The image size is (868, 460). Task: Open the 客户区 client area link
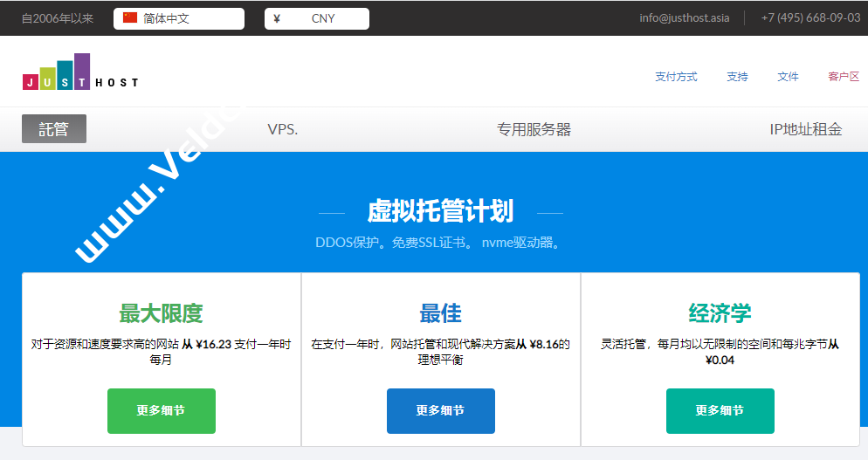pos(844,77)
